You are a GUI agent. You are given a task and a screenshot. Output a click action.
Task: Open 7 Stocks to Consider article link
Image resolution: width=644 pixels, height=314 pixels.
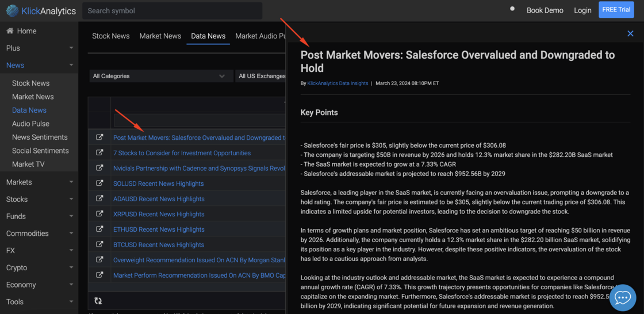click(x=182, y=153)
